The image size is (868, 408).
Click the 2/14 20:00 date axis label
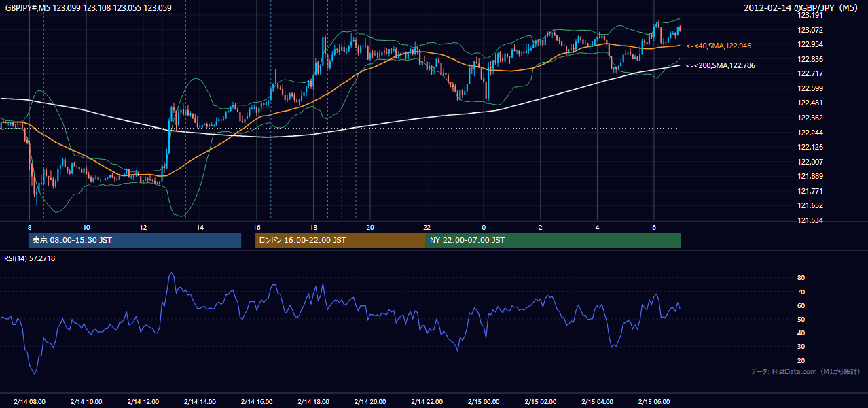click(x=370, y=402)
